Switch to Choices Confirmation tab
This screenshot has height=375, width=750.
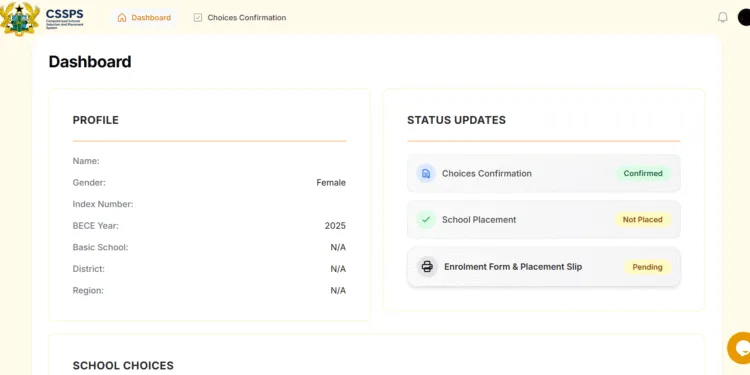(x=240, y=18)
